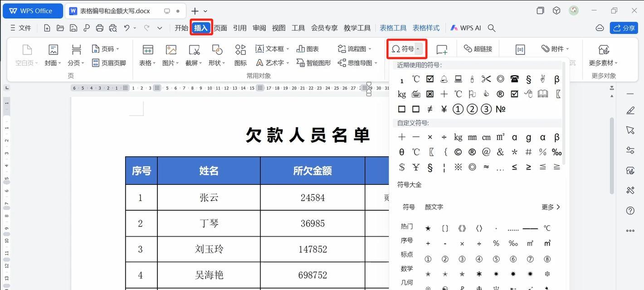Click the symbol panel vertical scrollbar

click(564, 113)
